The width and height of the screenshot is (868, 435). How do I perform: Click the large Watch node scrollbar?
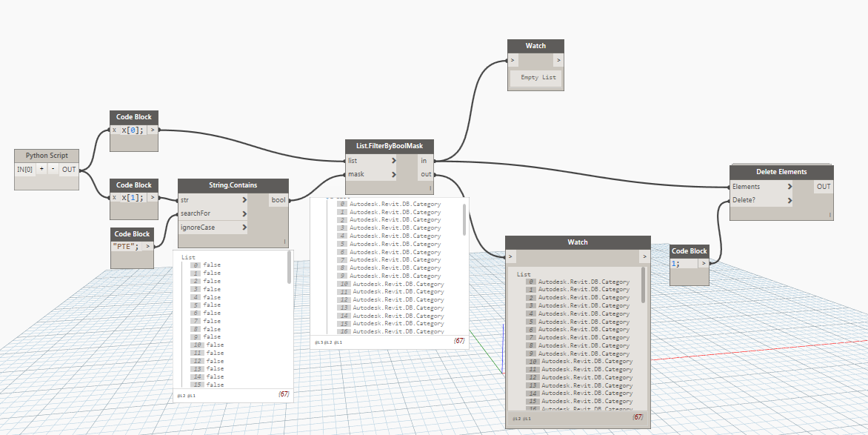[x=643, y=285]
